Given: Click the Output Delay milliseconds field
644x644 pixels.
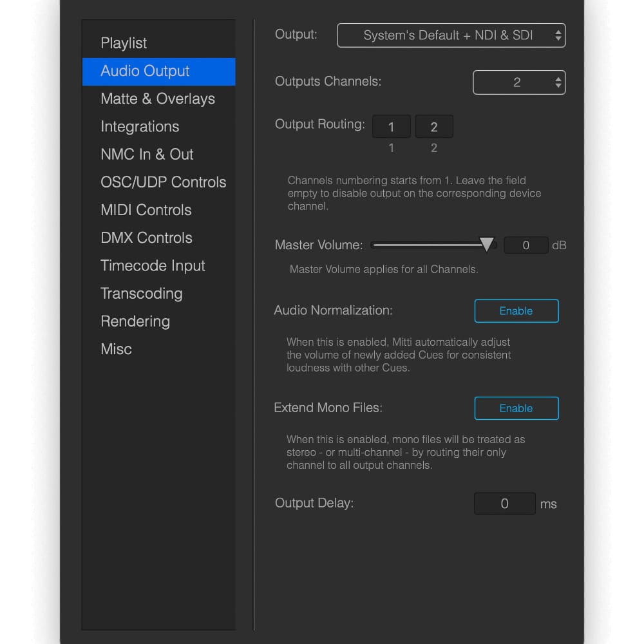Looking at the screenshot, I should click(504, 503).
